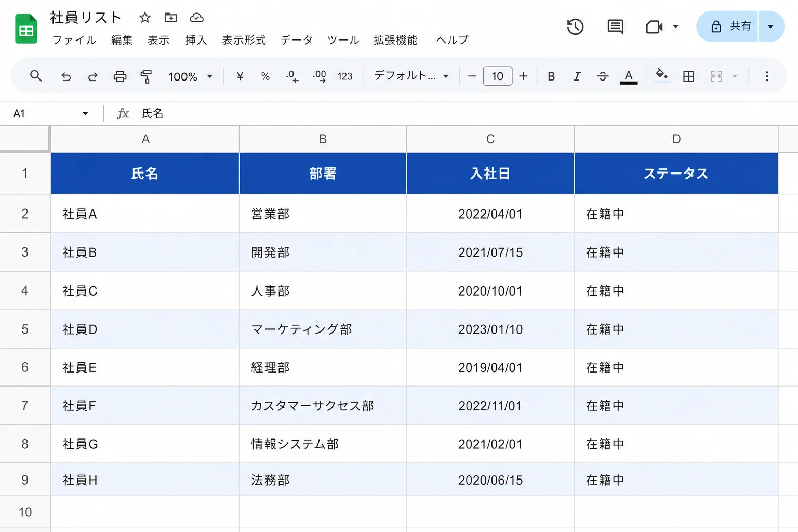Decrease decimal places
The image size is (798, 532).
(x=292, y=76)
